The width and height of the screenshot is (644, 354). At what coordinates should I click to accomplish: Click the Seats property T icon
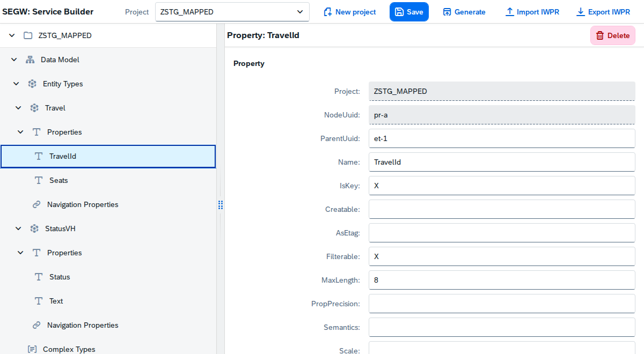tap(39, 180)
